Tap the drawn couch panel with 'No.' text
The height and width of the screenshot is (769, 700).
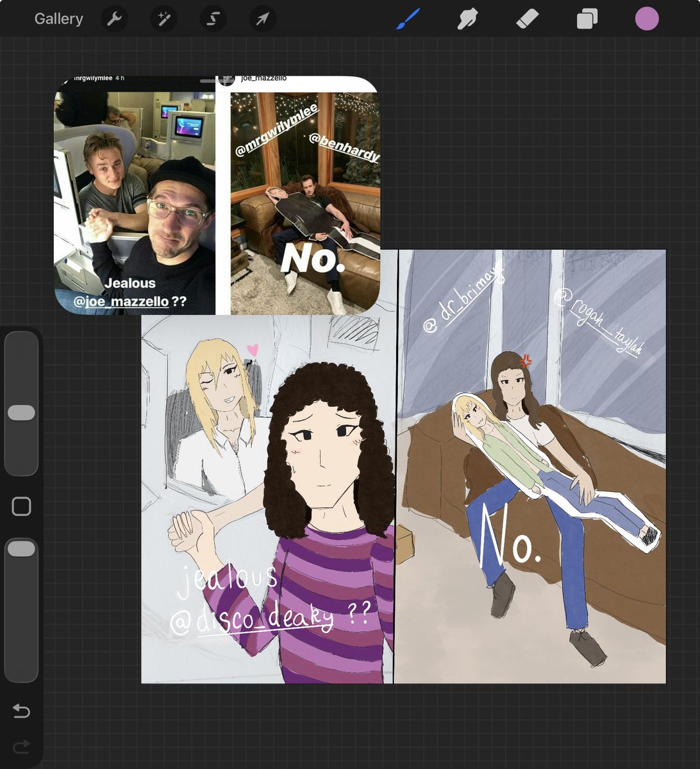[531, 467]
